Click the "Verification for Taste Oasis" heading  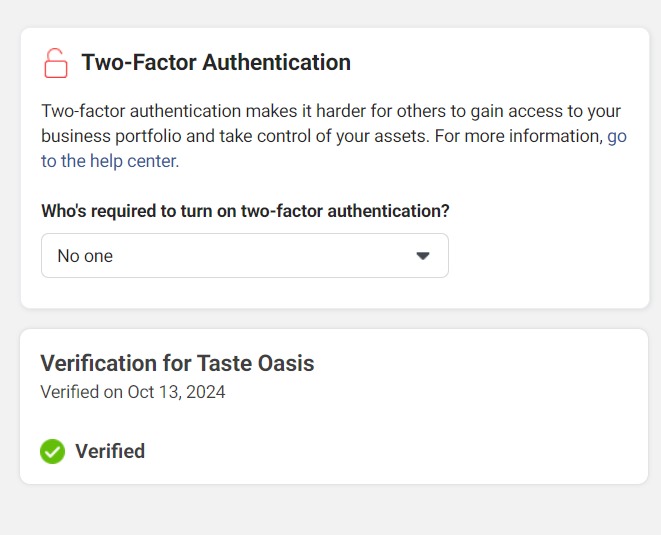point(177,363)
